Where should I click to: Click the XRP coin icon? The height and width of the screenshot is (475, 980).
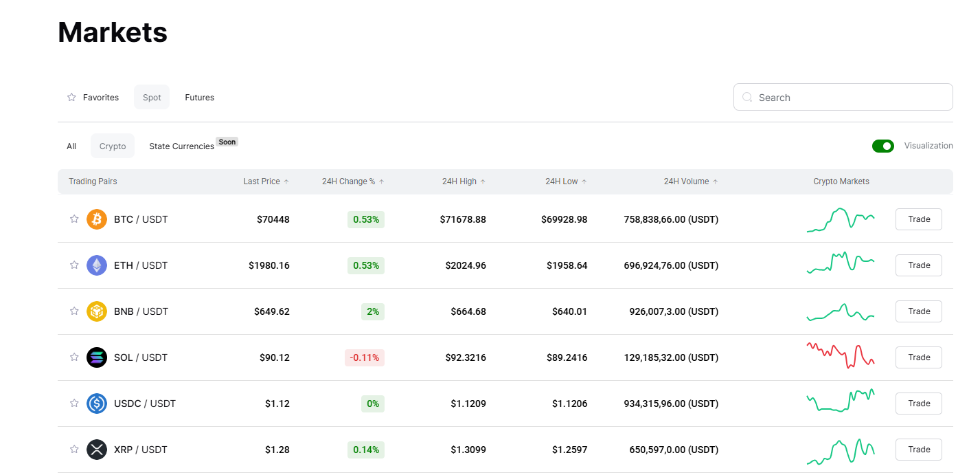[x=97, y=450]
